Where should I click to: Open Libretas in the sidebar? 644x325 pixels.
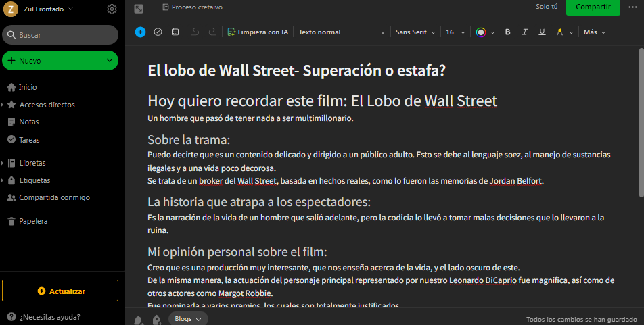(32, 163)
